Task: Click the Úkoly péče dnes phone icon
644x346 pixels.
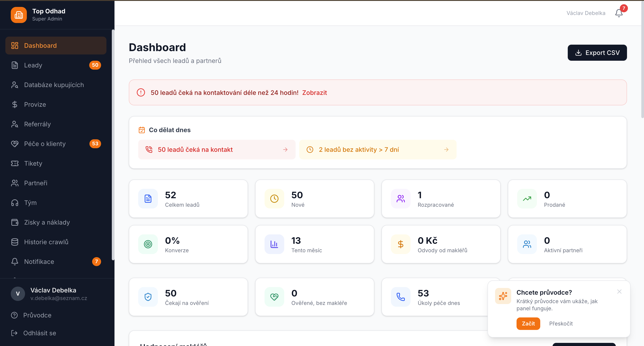Action: [x=400, y=297]
